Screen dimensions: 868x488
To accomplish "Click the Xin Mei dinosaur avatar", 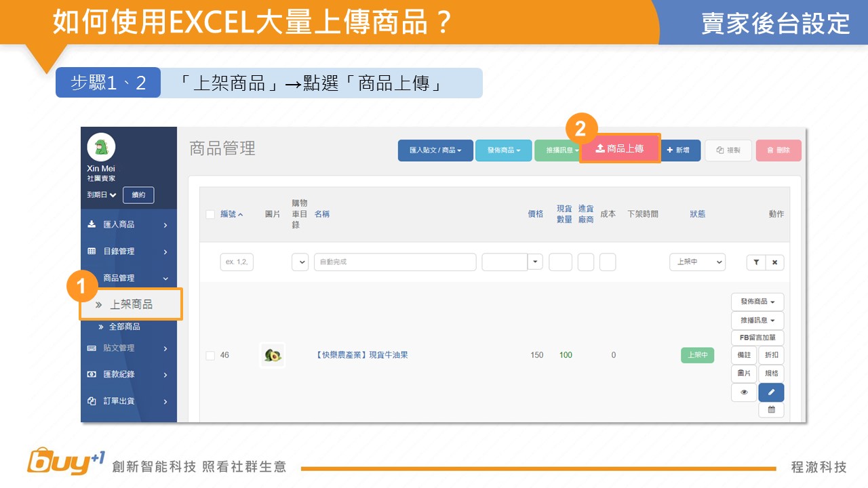I will point(101,147).
